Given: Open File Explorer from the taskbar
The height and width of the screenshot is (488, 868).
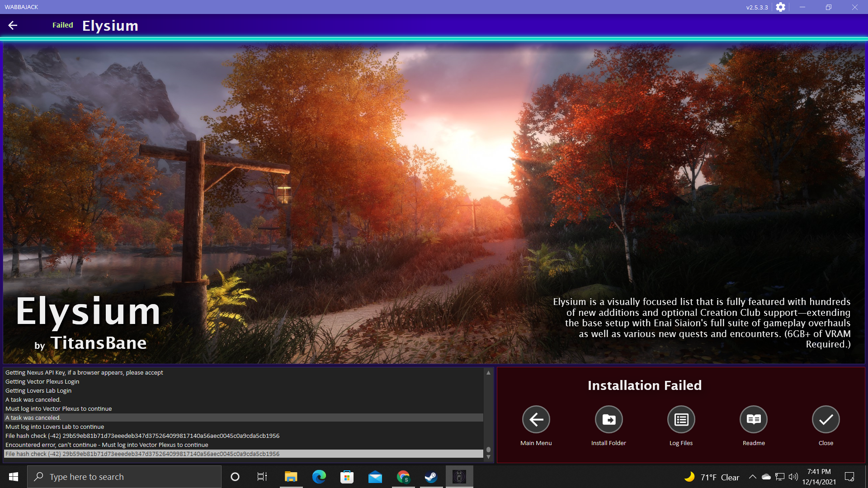Looking at the screenshot, I should click(291, 477).
